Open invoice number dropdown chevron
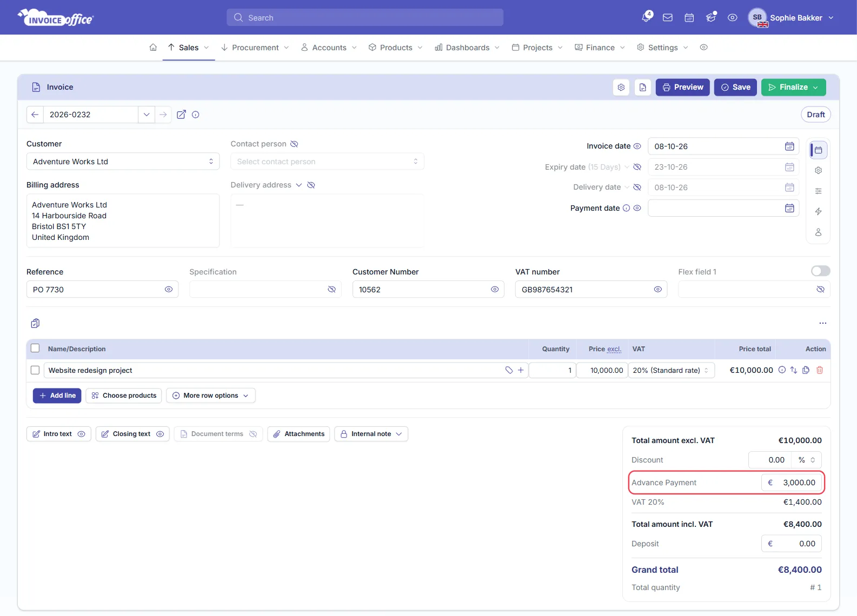Screen dimensions: 857x616 [147, 115]
